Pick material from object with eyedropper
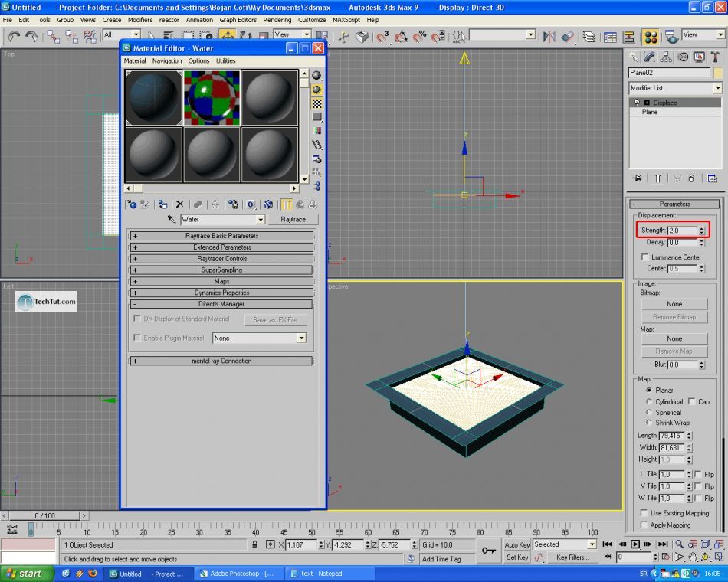Image resolution: width=728 pixels, height=582 pixels. click(x=172, y=220)
